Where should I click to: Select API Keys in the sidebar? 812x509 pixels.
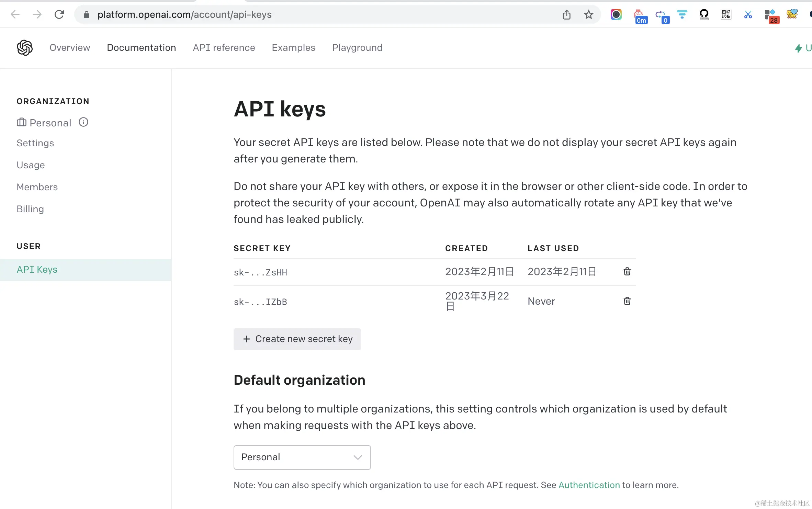[37, 269]
